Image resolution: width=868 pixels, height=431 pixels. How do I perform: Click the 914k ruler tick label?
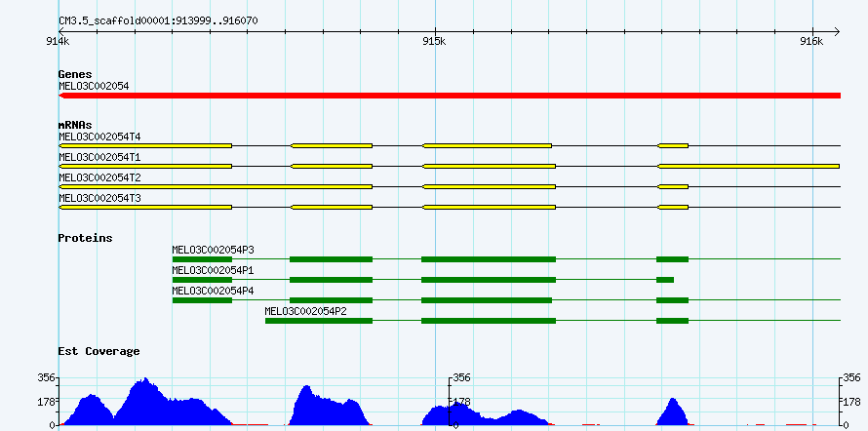58,42
